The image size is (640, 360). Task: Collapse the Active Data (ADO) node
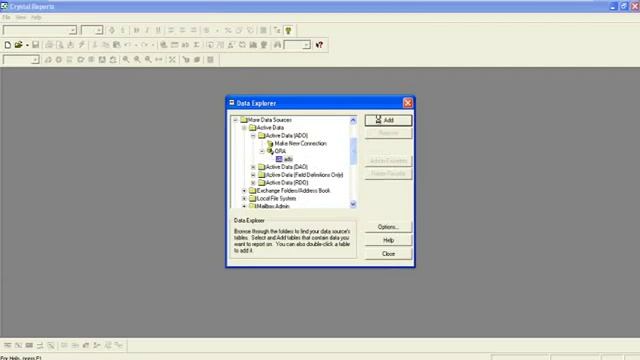pyautogui.click(x=253, y=136)
